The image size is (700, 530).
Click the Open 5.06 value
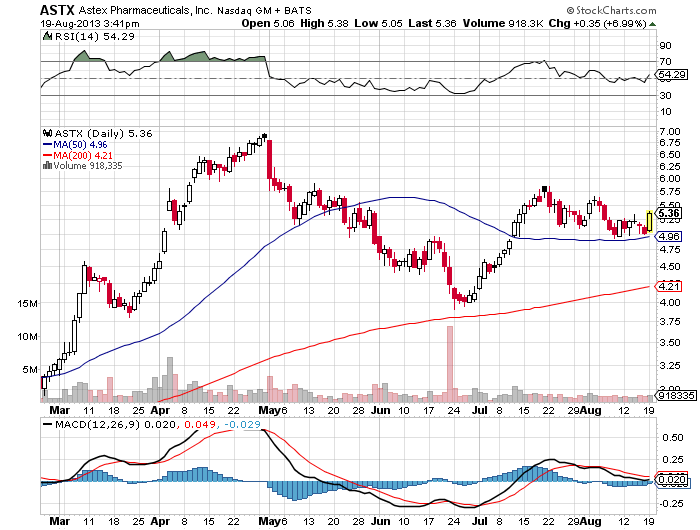(x=268, y=23)
